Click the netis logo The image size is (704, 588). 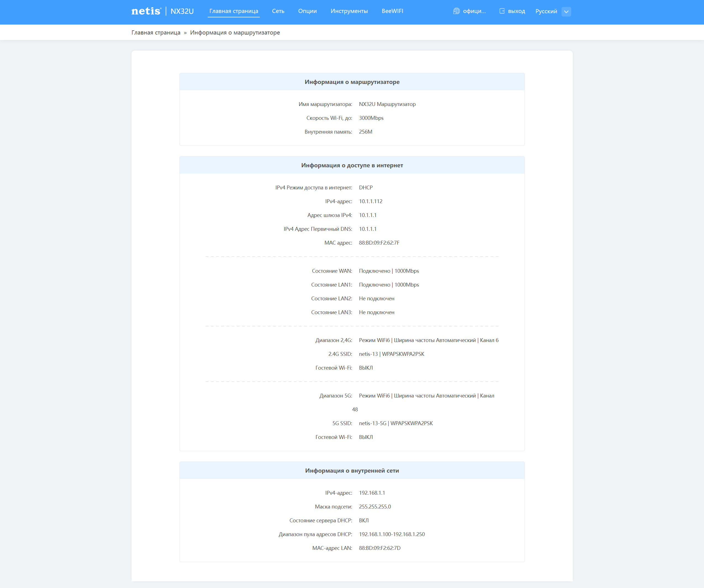(x=146, y=11)
